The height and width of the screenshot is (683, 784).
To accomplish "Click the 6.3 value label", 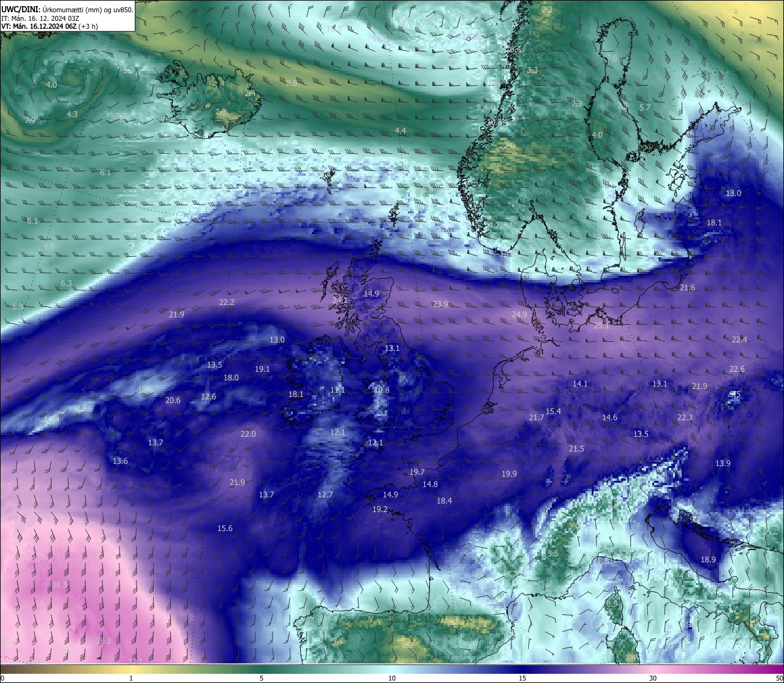I will [x=66, y=283].
